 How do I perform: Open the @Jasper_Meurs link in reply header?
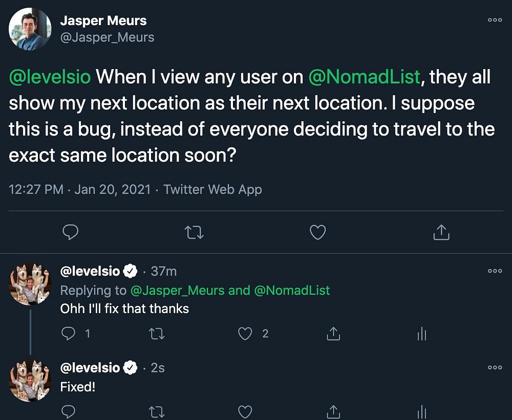[178, 291]
